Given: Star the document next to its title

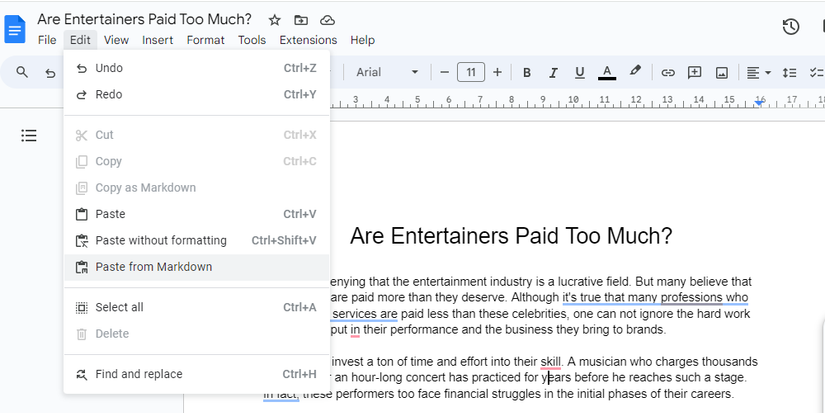Looking at the screenshot, I should coord(275,20).
